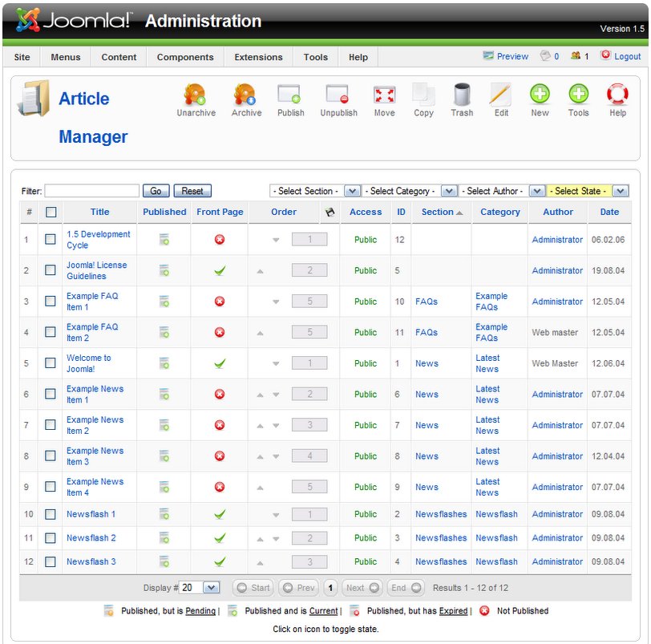Open Administrator author link for Newsflash 3
The height and width of the screenshot is (644, 651).
pyautogui.click(x=557, y=561)
